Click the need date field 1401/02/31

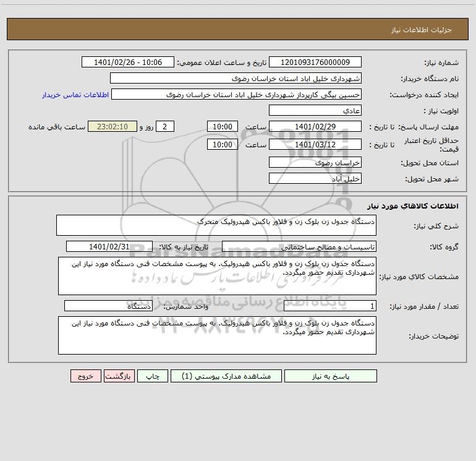click(x=109, y=246)
